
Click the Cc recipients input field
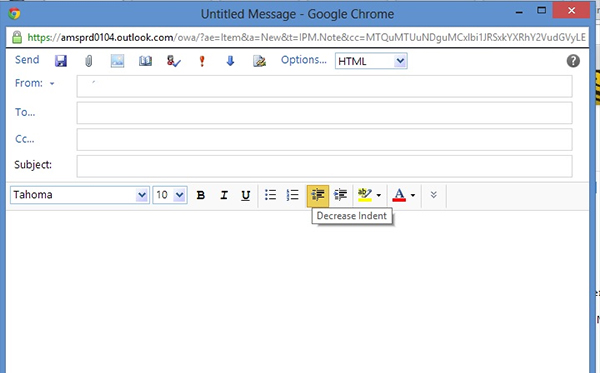324,140
